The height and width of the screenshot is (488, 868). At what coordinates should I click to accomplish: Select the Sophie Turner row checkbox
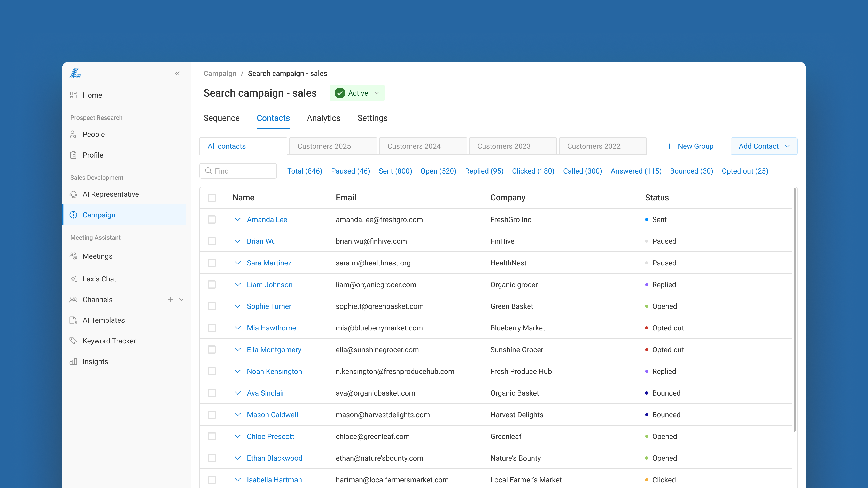(x=212, y=306)
